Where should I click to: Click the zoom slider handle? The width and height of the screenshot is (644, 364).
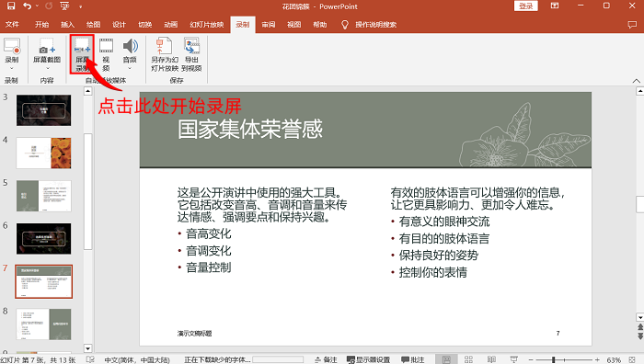[x=554, y=360]
